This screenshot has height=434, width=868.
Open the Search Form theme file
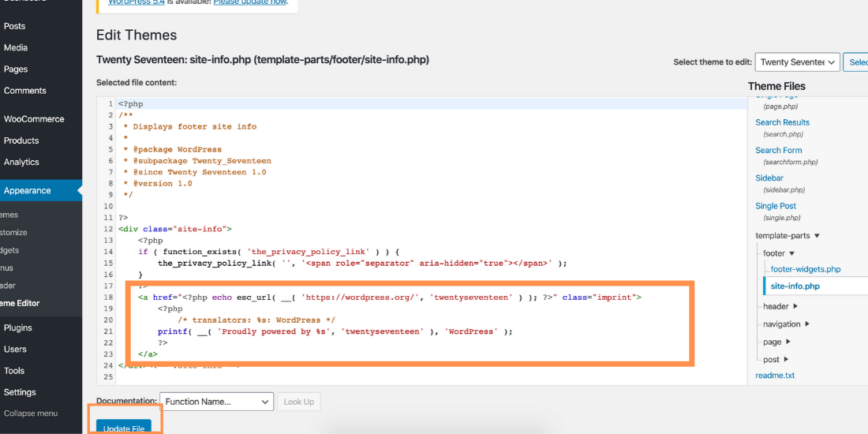[x=778, y=150]
